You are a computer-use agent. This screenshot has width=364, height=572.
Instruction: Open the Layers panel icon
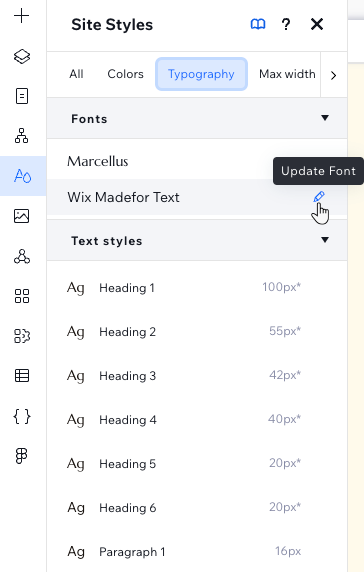(x=22, y=56)
